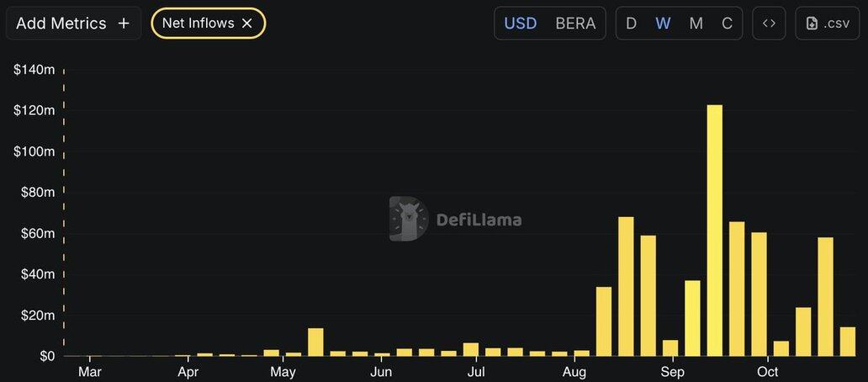Switch currency denomination to USD

(520, 24)
